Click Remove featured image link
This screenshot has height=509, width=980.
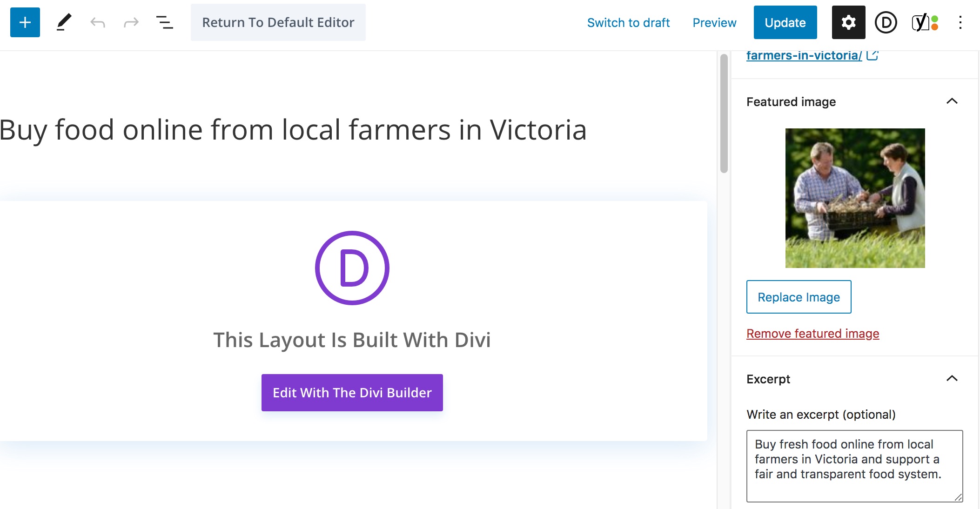(813, 334)
